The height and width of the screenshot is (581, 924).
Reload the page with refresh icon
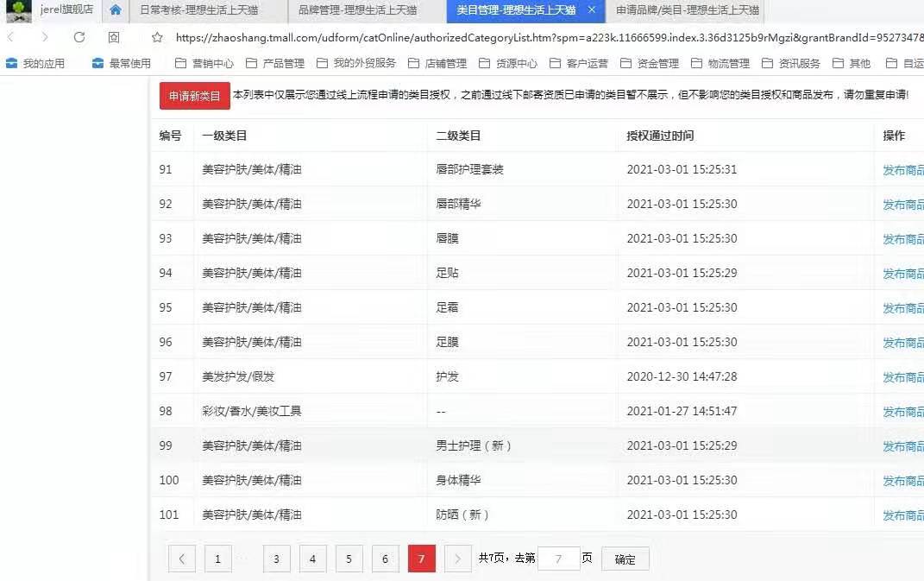click(x=79, y=37)
